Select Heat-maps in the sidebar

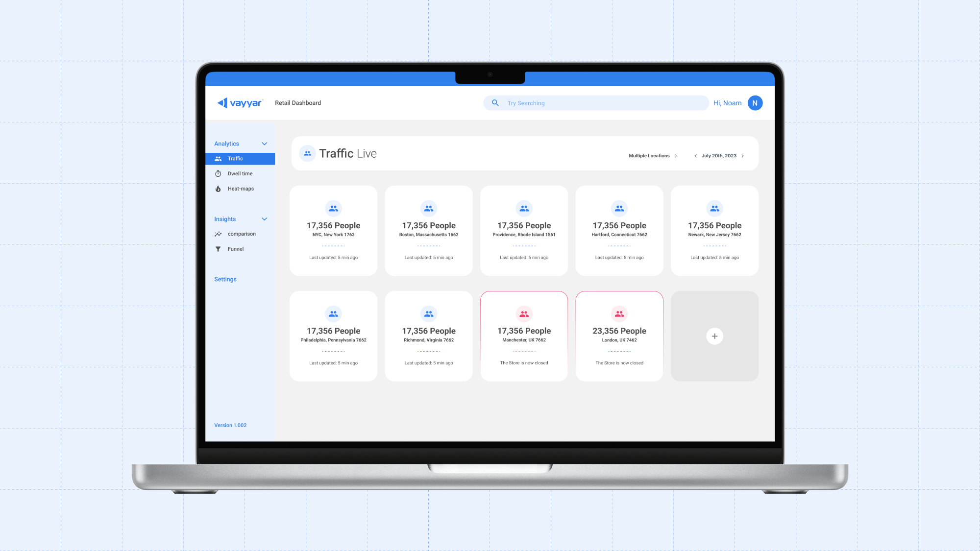tap(240, 189)
